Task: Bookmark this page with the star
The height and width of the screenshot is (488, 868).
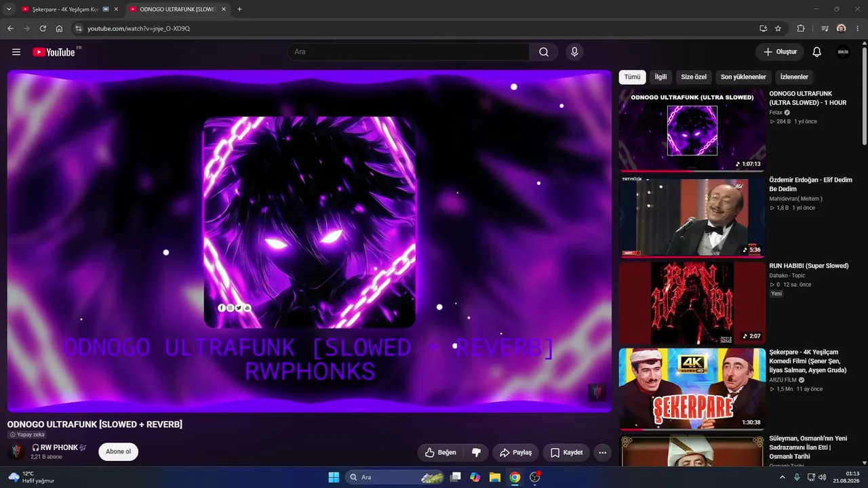Action: click(x=778, y=28)
